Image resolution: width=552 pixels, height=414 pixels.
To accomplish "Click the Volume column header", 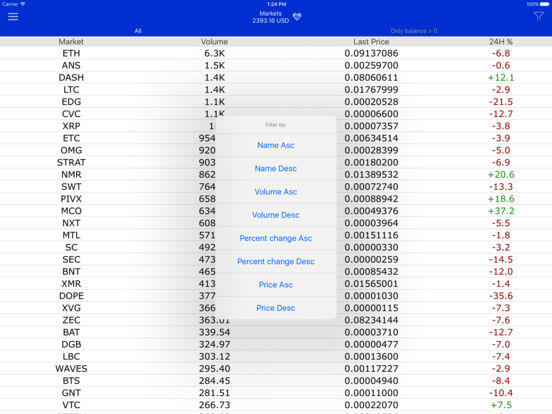I will click(x=214, y=42).
